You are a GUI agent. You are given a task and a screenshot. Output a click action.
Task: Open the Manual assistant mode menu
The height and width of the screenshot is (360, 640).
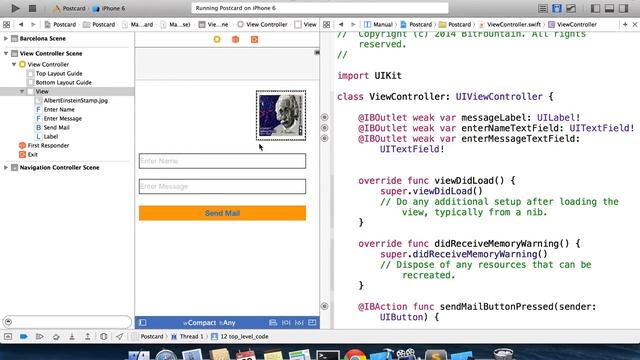click(378, 24)
